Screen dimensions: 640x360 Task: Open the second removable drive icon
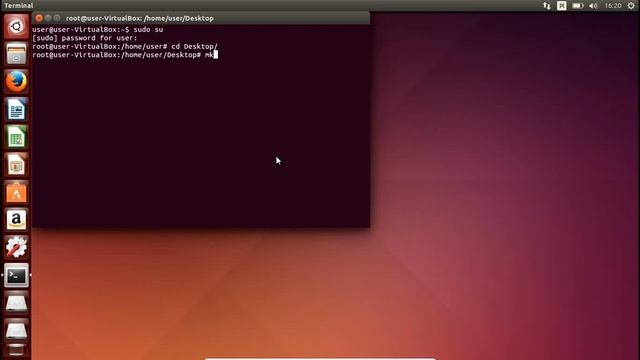[x=16, y=331]
